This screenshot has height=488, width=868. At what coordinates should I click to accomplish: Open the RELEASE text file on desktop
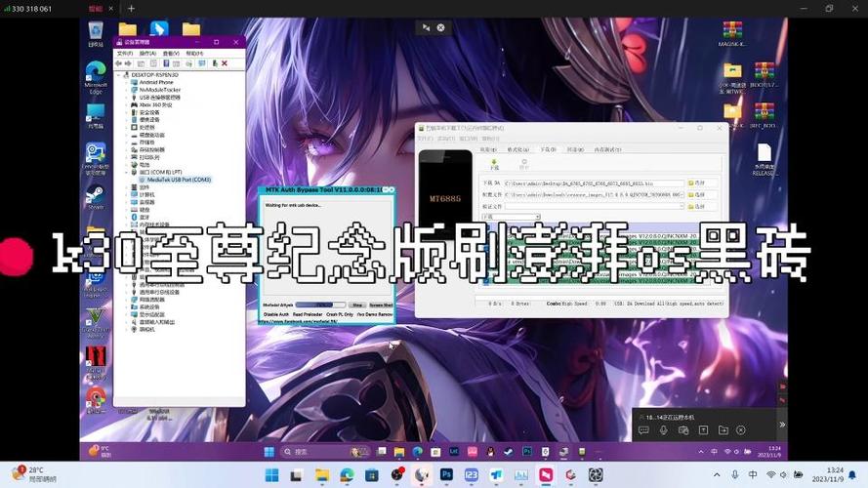(x=764, y=160)
